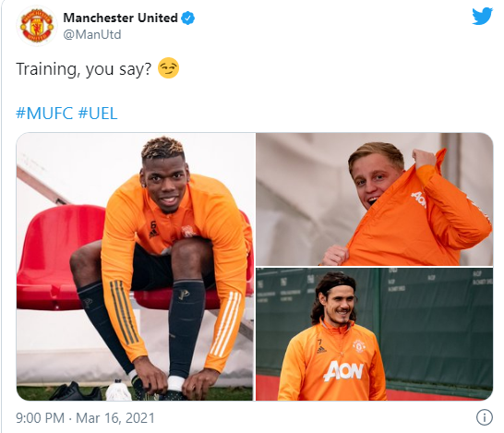Open photo of player pulling on jacket
504x433 pixels.
pyautogui.click(x=374, y=199)
